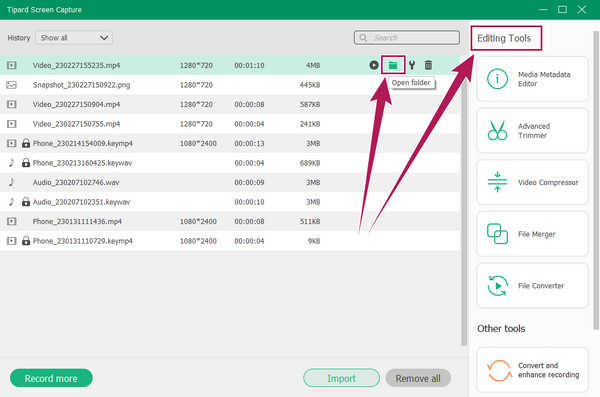The height and width of the screenshot is (397, 600).
Task: Click the video type icon of Video_230227155235.mp4
Action: [11, 65]
